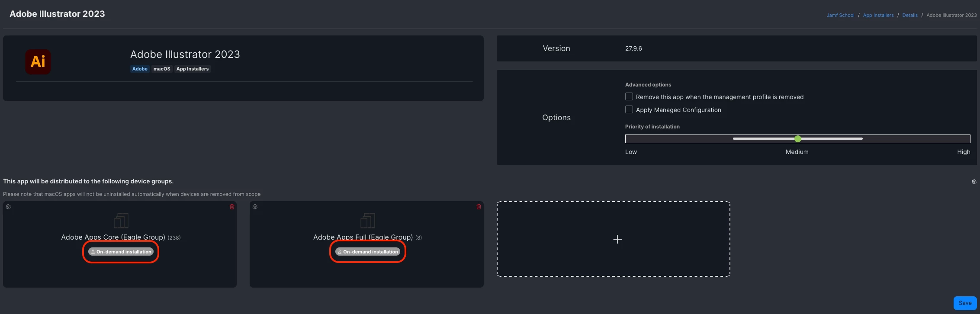Click the device group icon above Adobe Apps Core
980x314 pixels.
(121, 221)
